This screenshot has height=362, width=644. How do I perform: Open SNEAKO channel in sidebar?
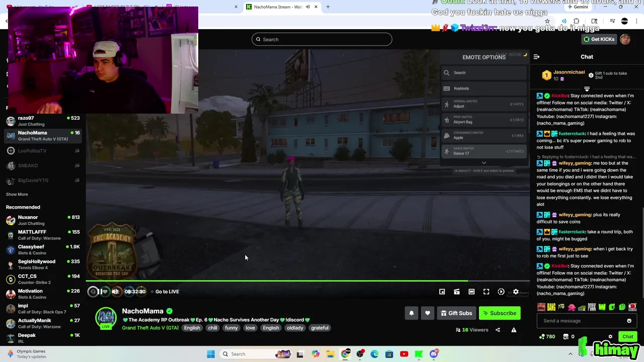[x=43, y=165]
